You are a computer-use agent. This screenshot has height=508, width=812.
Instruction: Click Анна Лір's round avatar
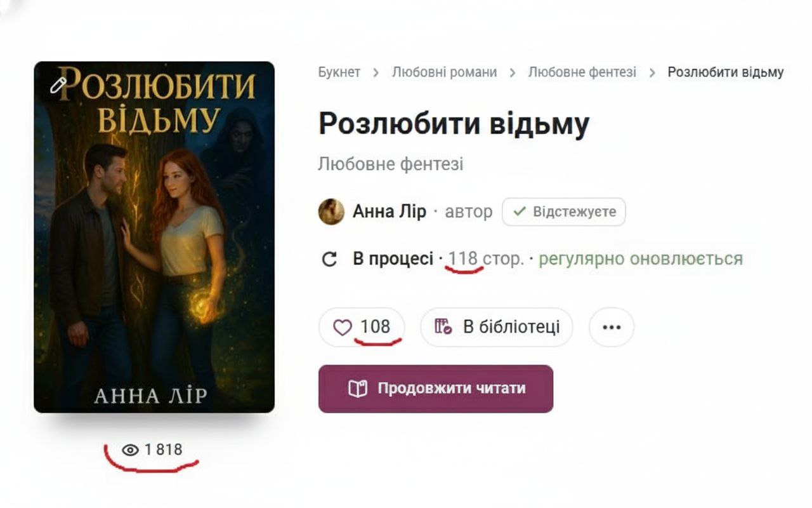click(x=331, y=211)
